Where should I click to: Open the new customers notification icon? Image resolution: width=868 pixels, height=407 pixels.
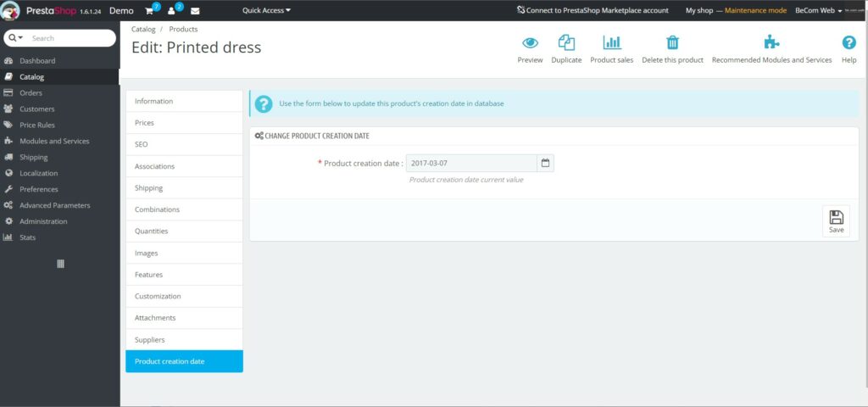coord(171,10)
